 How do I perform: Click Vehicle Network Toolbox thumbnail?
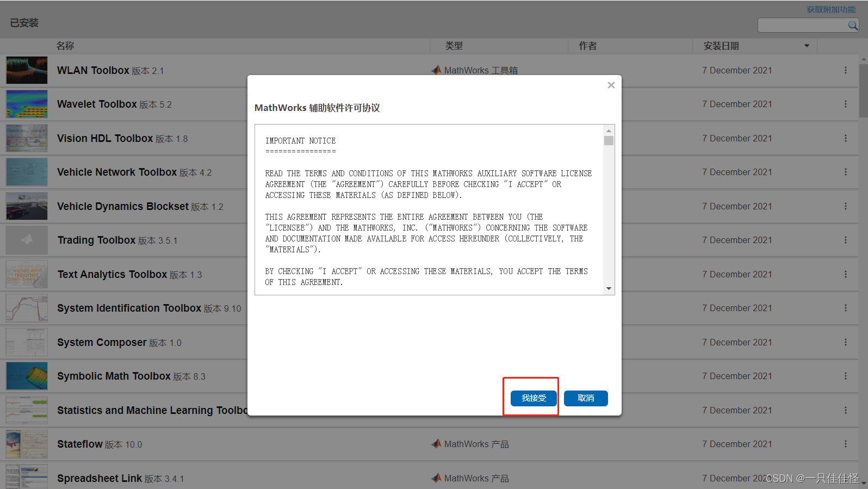[x=27, y=172]
